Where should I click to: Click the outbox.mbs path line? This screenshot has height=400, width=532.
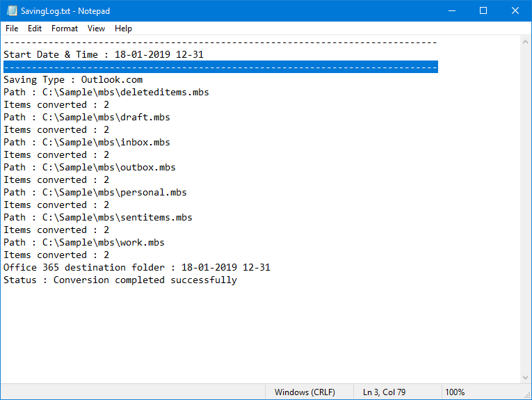[x=90, y=168]
